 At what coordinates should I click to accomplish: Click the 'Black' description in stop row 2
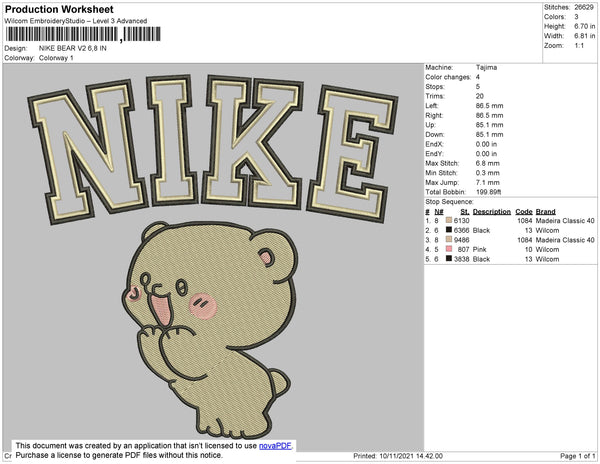pos(481,230)
